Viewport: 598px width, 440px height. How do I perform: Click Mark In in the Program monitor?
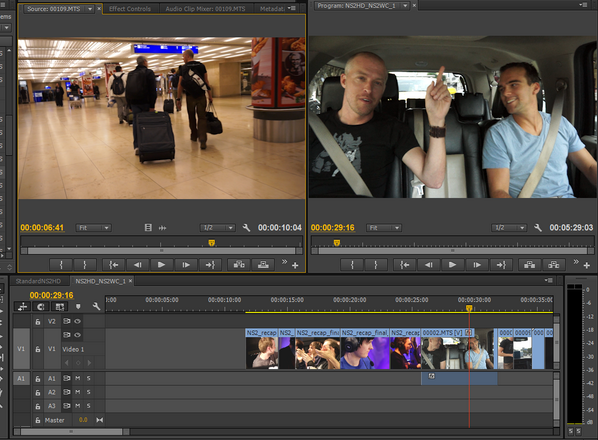352,265
